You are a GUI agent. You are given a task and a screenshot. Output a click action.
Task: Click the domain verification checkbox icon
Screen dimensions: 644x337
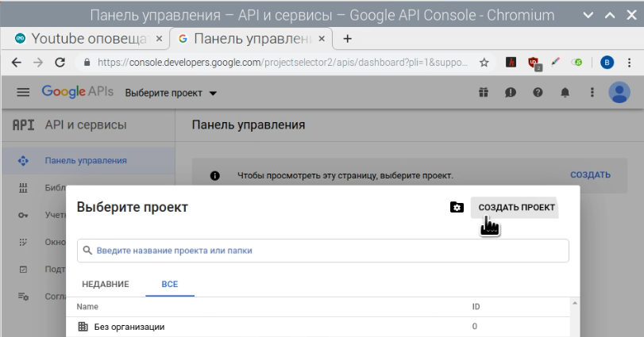point(23,270)
